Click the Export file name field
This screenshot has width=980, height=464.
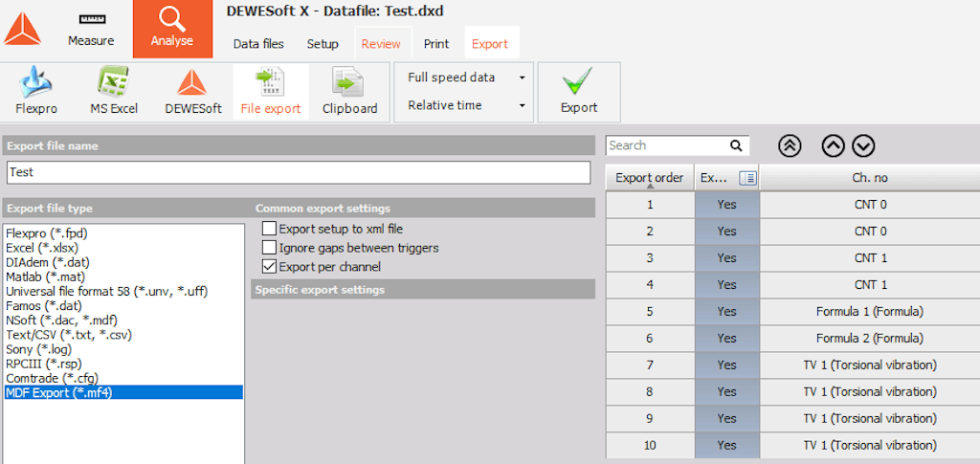(x=299, y=172)
